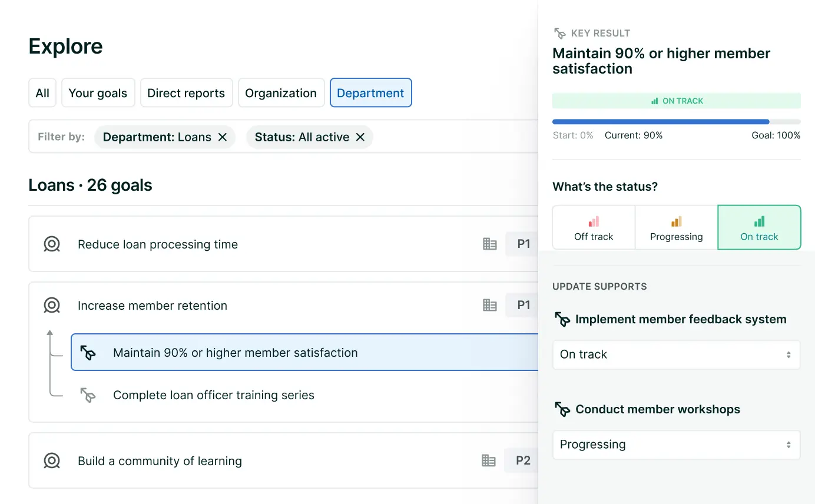Set status to Progressing
The width and height of the screenshot is (815, 504).
coord(676,228)
